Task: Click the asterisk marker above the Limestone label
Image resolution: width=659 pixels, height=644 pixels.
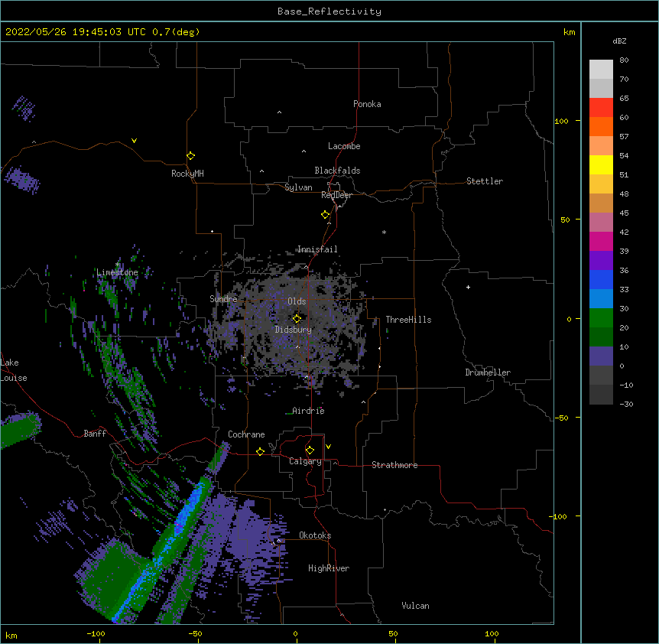Action: coord(117,265)
